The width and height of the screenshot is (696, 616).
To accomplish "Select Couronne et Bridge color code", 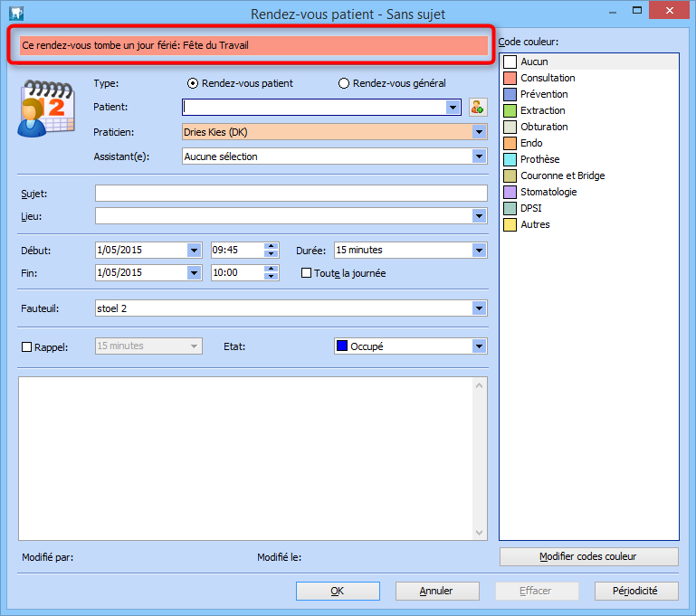I will tap(589, 175).
